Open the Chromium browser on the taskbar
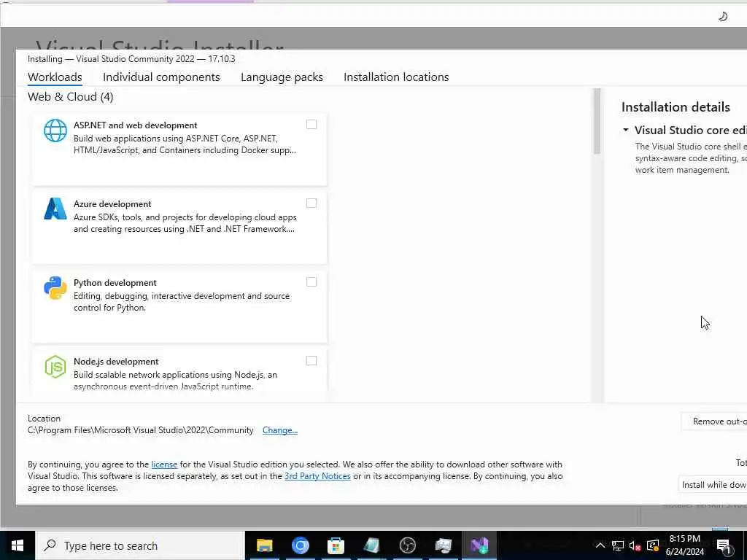 [x=300, y=545]
